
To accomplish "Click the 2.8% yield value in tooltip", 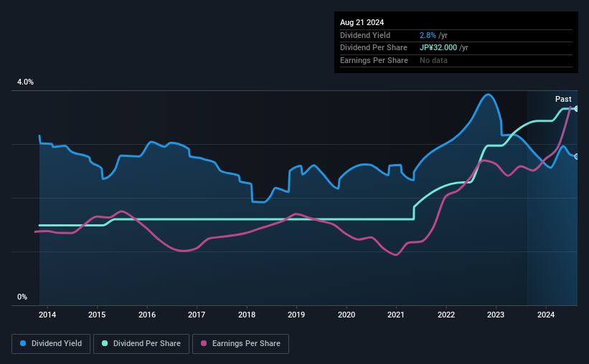I will (428, 35).
